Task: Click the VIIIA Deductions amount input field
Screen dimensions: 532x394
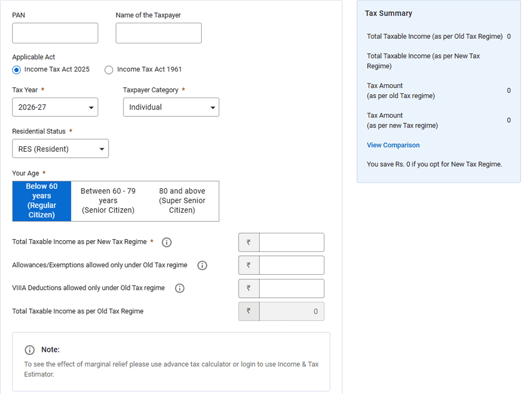Action: [x=292, y=288]
